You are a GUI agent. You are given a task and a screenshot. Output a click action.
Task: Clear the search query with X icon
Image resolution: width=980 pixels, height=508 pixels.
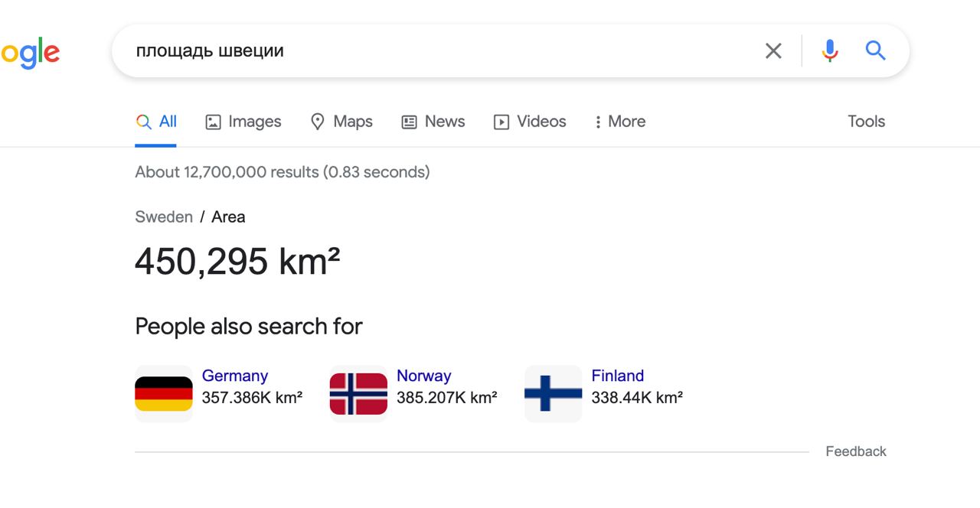(x=773, y=51)
